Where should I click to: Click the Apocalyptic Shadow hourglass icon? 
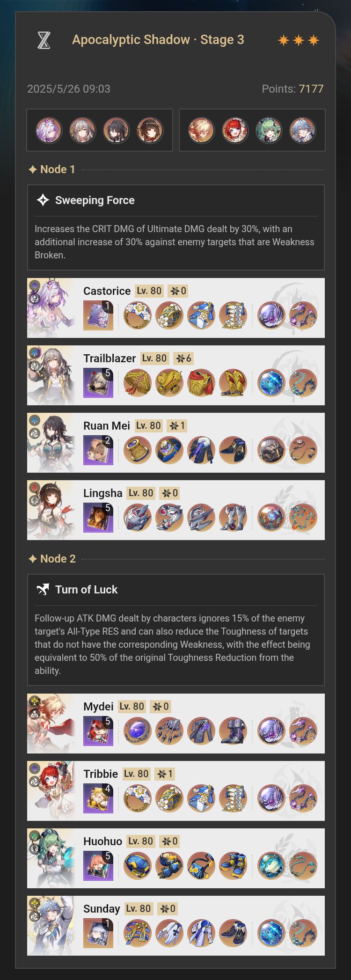pos(44,40)
